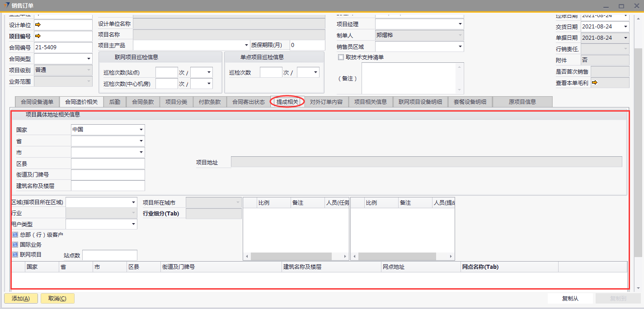Open the 付款条款 tab

pos(210,102)
